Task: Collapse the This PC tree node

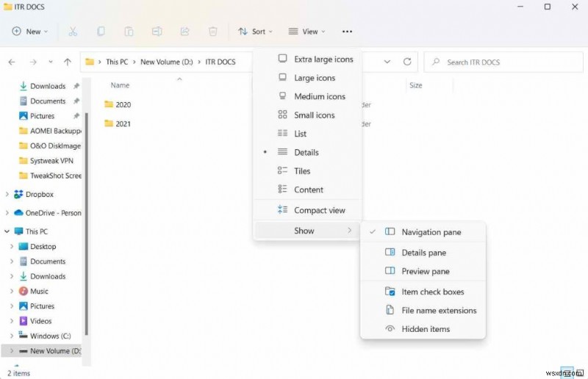Action: (x=7, y=231)
